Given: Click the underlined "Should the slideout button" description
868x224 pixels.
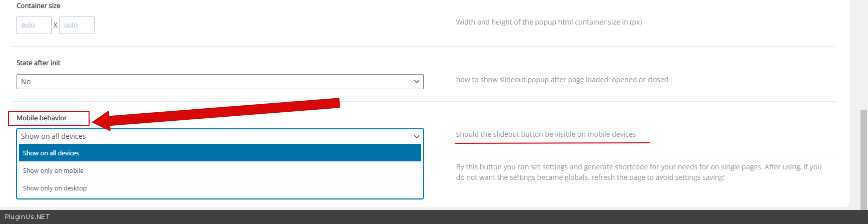Looking at the screenshot, I should coord(546,134).
